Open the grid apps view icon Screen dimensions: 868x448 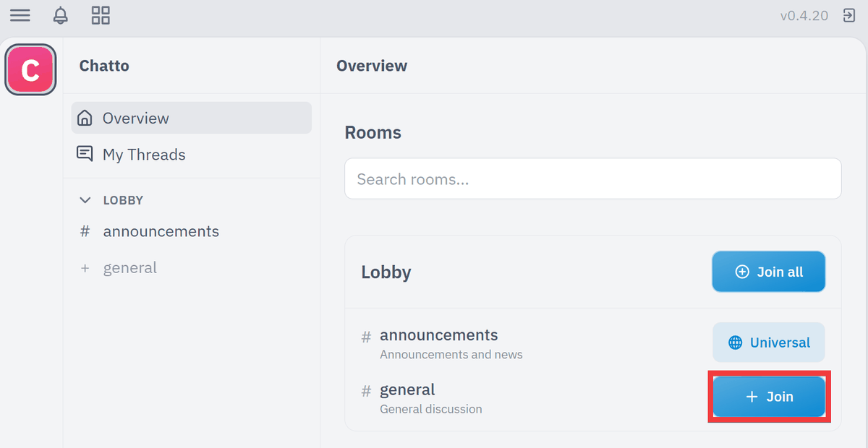101,15
